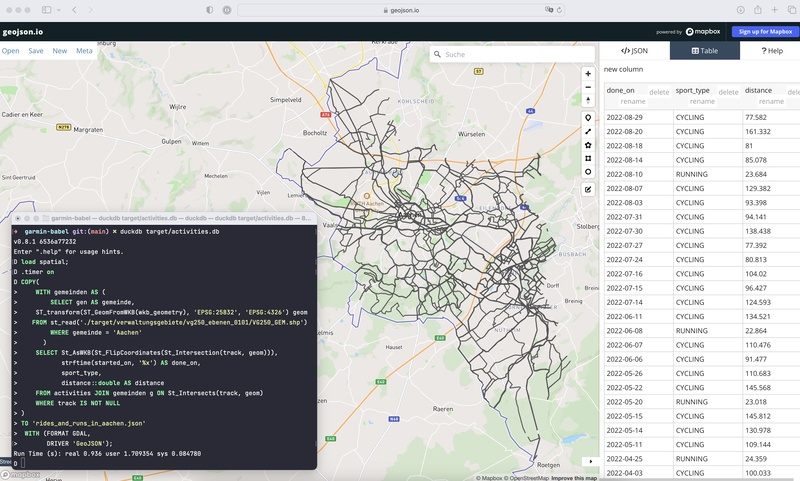Click the 2022-04-03 date cell
The image size is (800, 481).
tap(639, 473)
